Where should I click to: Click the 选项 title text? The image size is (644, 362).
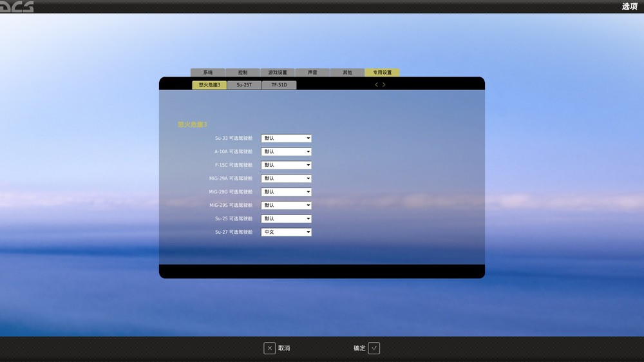tap(629, 6)
